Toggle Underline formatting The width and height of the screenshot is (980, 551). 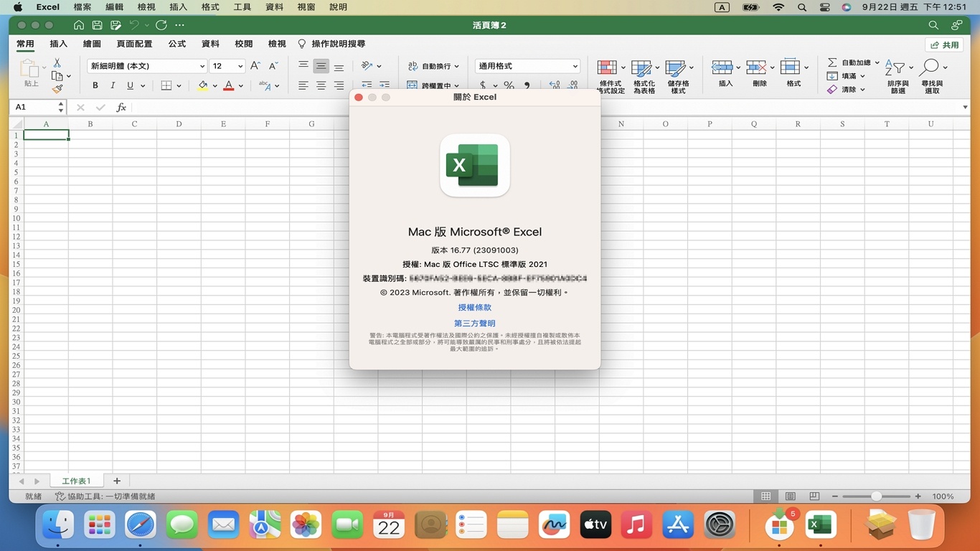130,85
